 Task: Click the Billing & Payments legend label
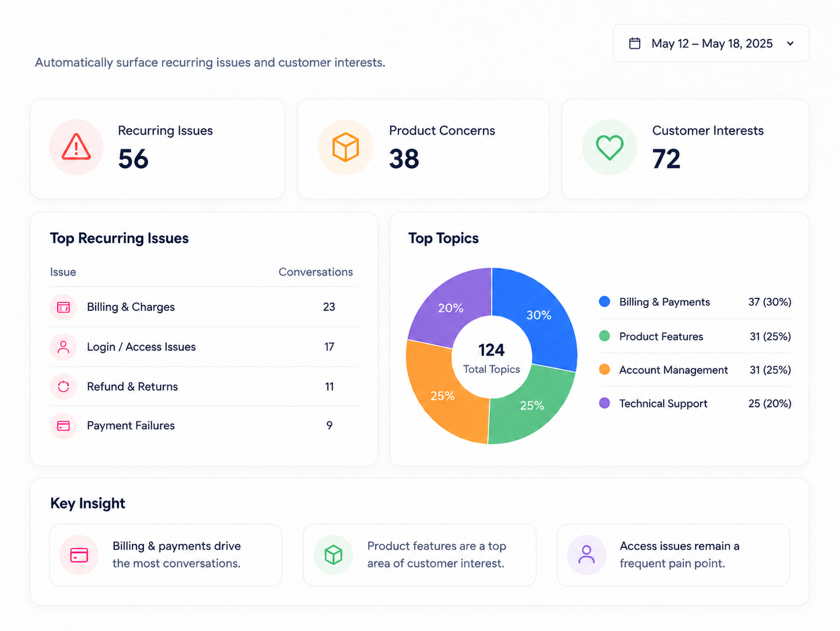pyautogui.click(x=664, y=302)
